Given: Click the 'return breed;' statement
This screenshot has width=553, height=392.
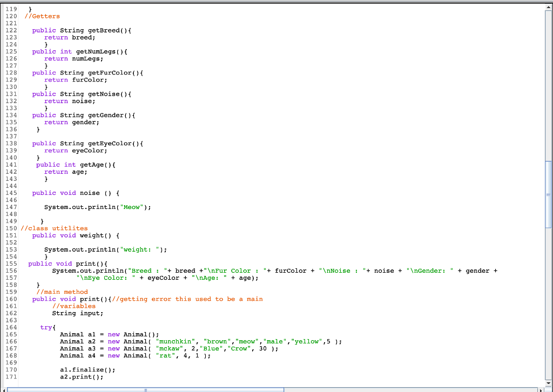Looking at the screenshot, I should point(70,37).
